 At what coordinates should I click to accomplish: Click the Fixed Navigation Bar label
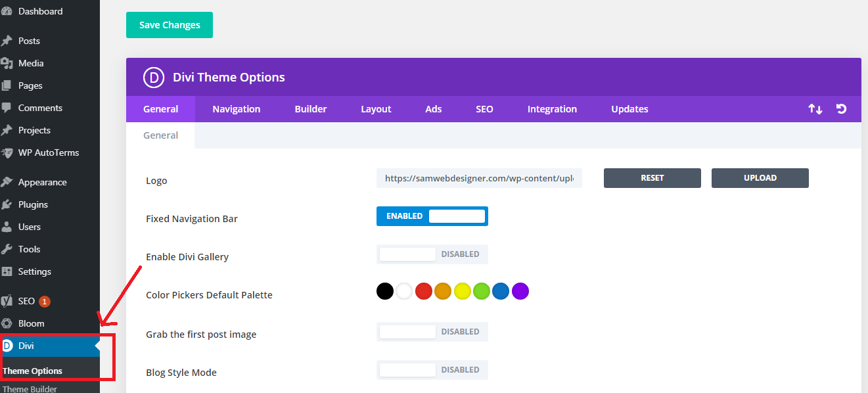(192, 219)
